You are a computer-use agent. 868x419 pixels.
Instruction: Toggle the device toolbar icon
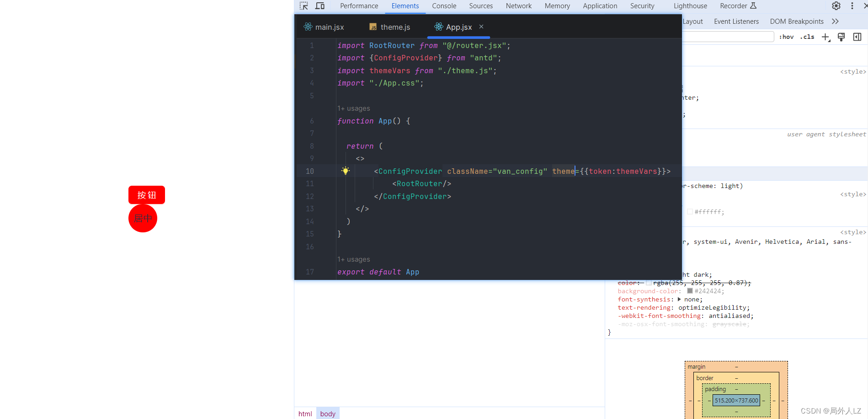(320, 6)
